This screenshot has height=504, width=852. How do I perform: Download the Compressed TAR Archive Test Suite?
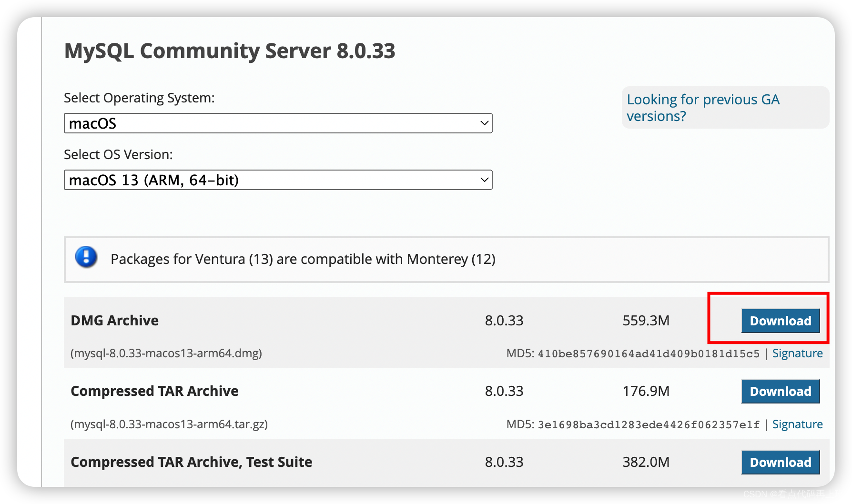coord(780,462)
